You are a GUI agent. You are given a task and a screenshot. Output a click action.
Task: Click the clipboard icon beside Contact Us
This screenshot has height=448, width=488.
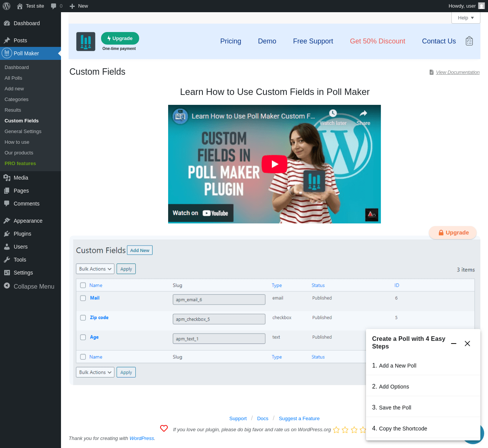point(469,41)
